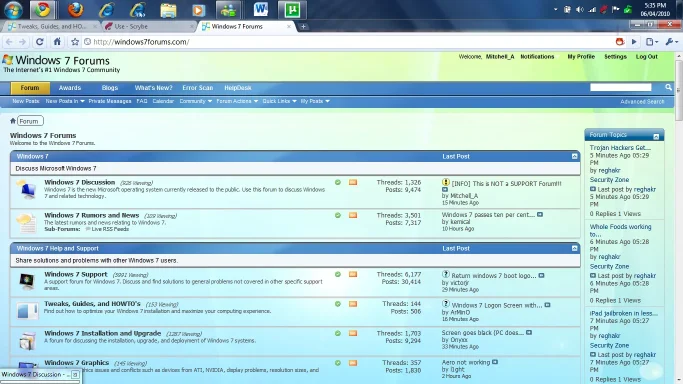This screenshot has height=384, width=683.
Task: Open the Windows 7 Discussion forum link
Action: pos(80,182)
